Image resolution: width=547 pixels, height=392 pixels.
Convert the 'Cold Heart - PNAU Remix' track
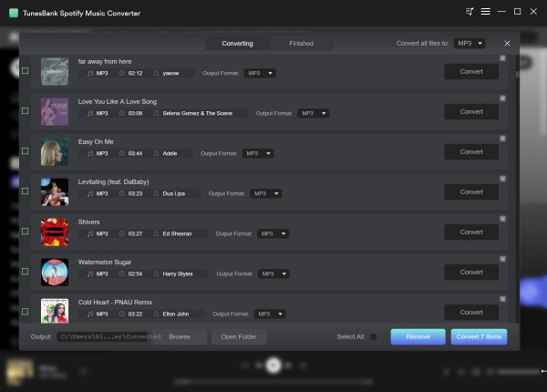pyautogui.click(x=471, y=312)
